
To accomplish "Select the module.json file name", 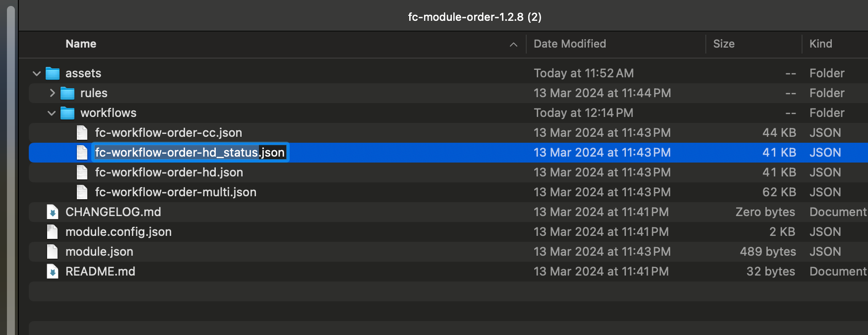I will (99, 252).
